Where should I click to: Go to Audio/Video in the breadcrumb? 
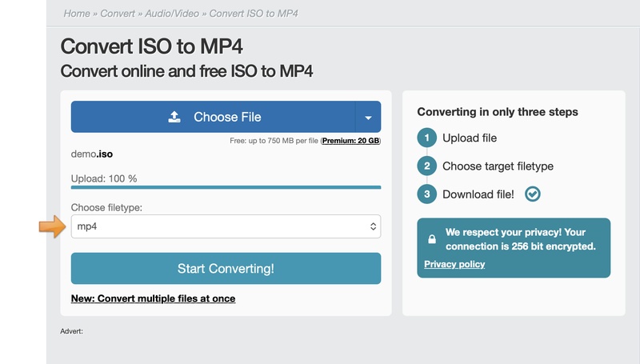(172, 14)
